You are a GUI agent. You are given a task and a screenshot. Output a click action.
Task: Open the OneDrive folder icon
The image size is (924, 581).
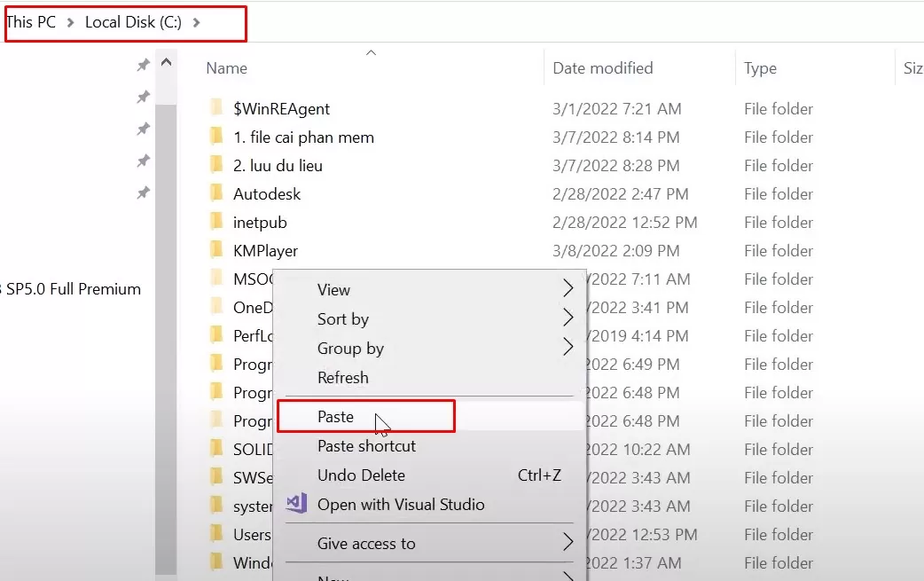pos(217,307)
